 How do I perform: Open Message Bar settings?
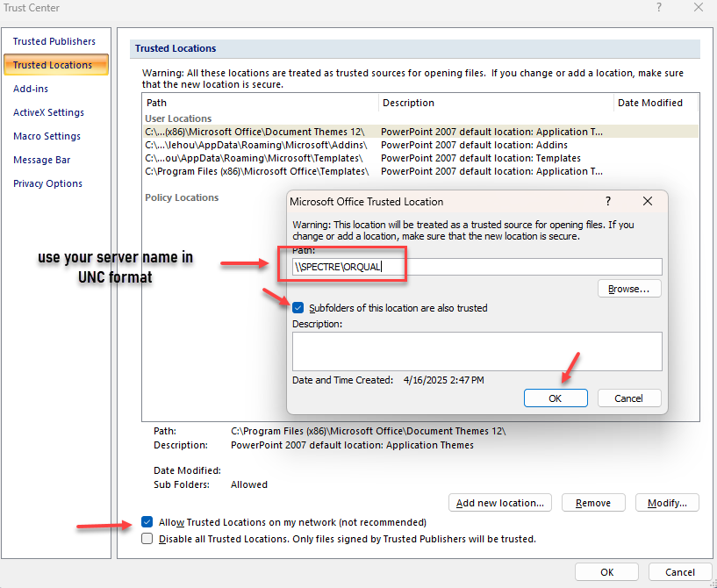click(x=41, y=160)
